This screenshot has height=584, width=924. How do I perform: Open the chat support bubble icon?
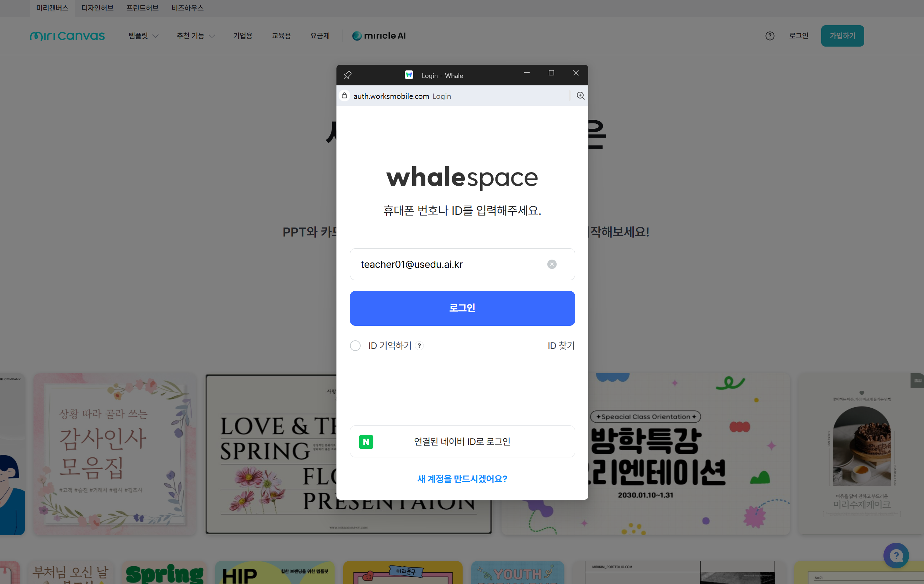click(x=896, y=555)
